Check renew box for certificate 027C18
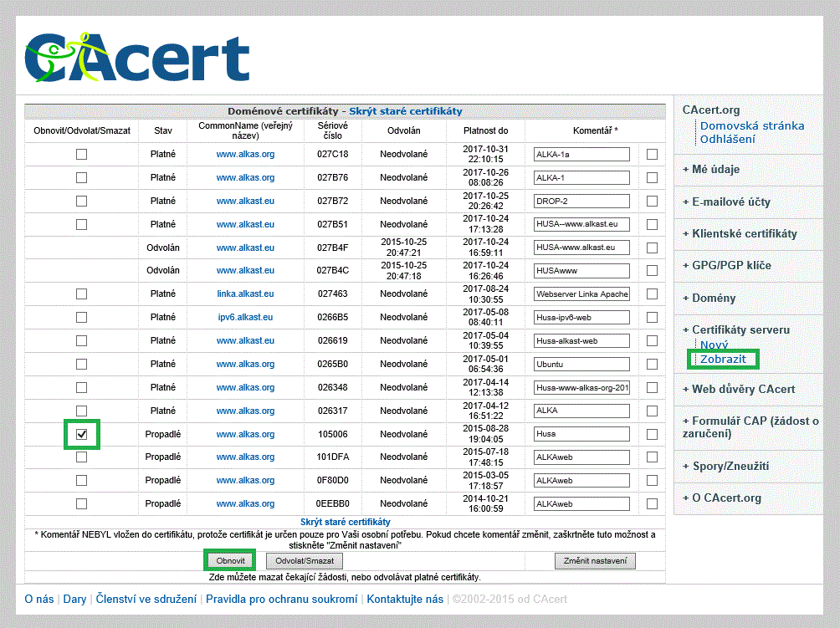This screenshot has height=628, width=840. [81, 154]
